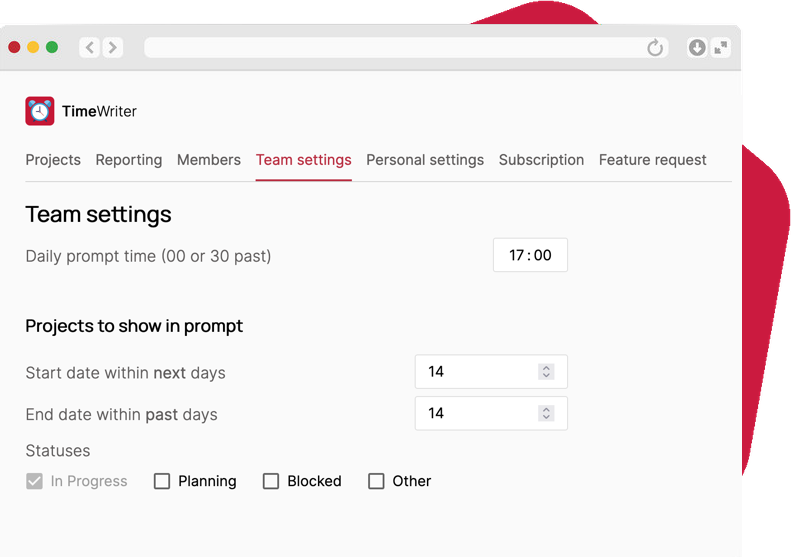Image resolution: width=791 pixels, height=557 pixels.
Task: Adjust Start date within next days stepper
Action: coord(546,372)
